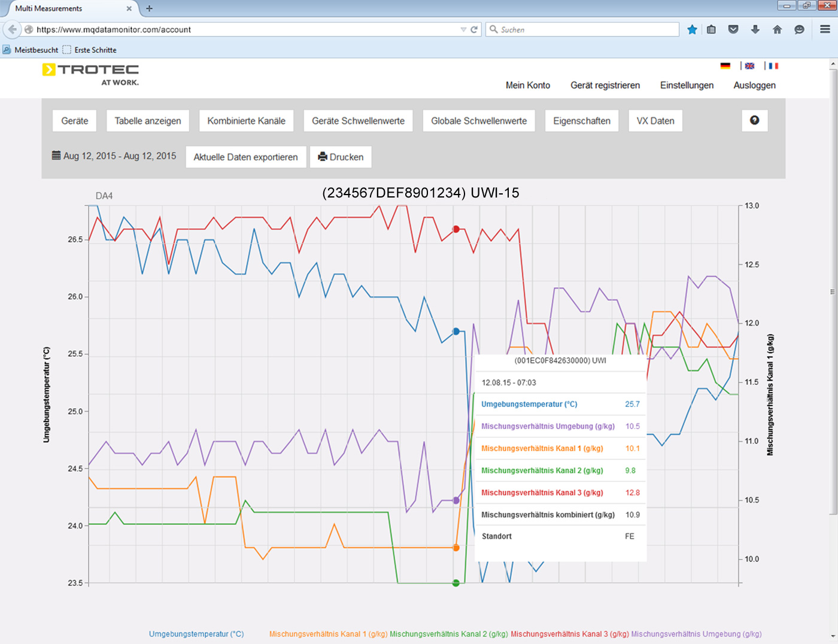The image size is (838, 644).
Task: Click the scrollbar up arrow
Action: coord(833,63)
